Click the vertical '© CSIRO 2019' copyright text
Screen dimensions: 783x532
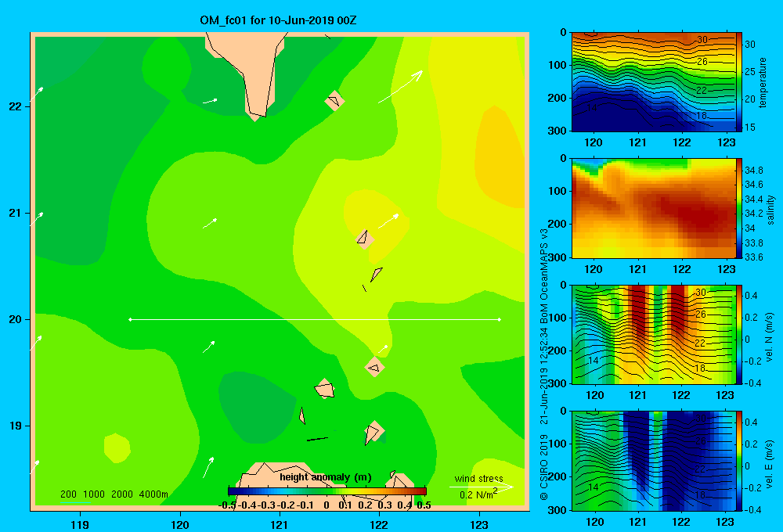(544, 467)
